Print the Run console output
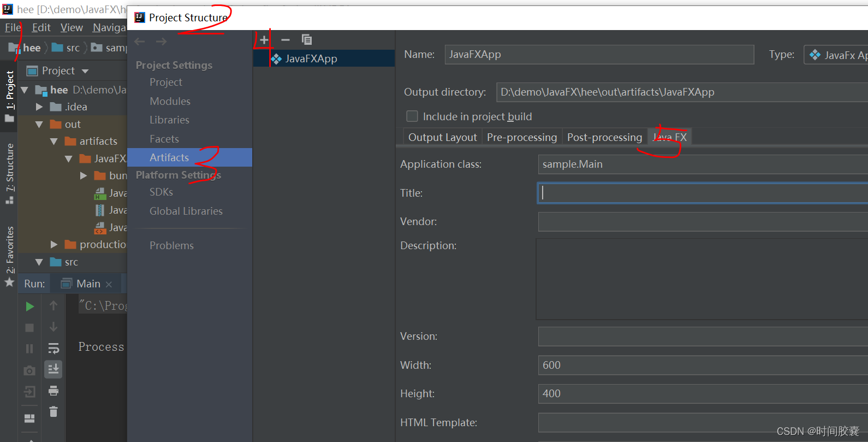This screenshot has height=442, width=868. (x=53, y=391)
